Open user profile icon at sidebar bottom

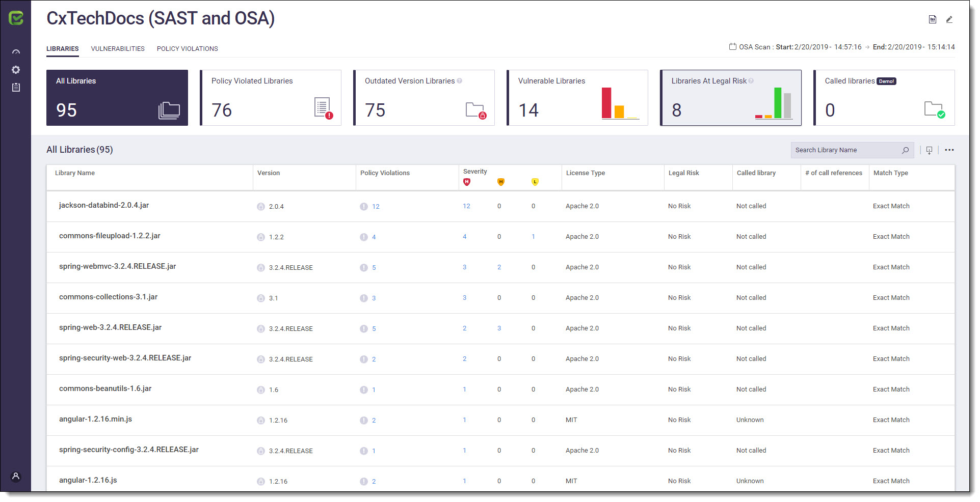16,477
